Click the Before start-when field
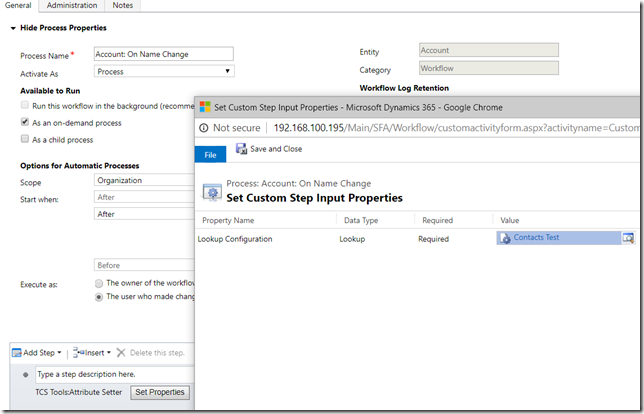The height and width of the screenshot is (414, 644). click(145, 265)
